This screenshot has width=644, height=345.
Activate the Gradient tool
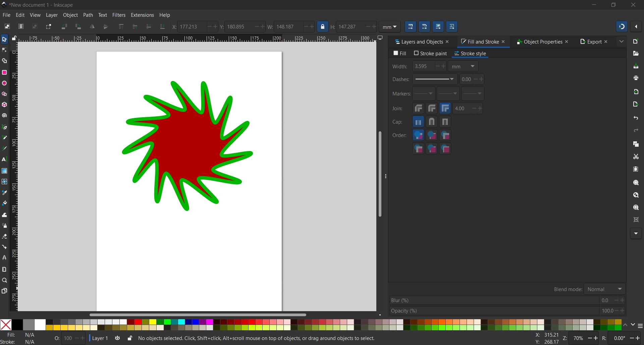[4, 171]
